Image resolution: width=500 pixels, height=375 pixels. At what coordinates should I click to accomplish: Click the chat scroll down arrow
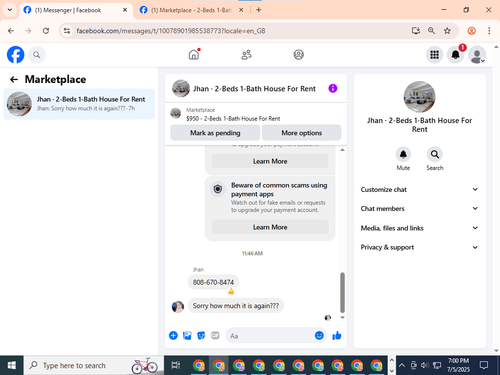[x=342, y=317]
